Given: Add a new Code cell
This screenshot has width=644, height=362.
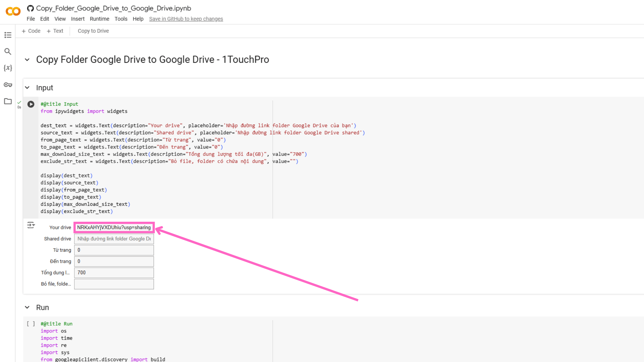Looking at the screenshot, I should [x=31, y=31].
